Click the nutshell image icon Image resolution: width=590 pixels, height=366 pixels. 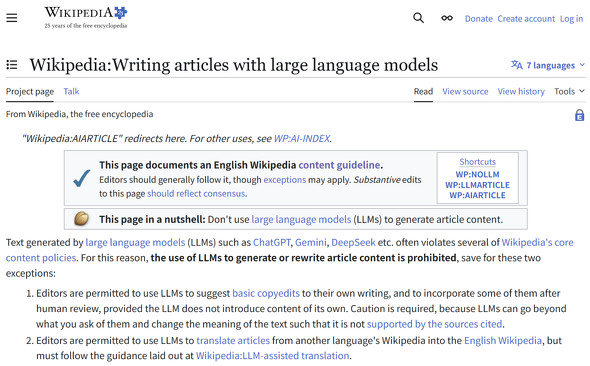pyautogui.click(x=81, y=219)
